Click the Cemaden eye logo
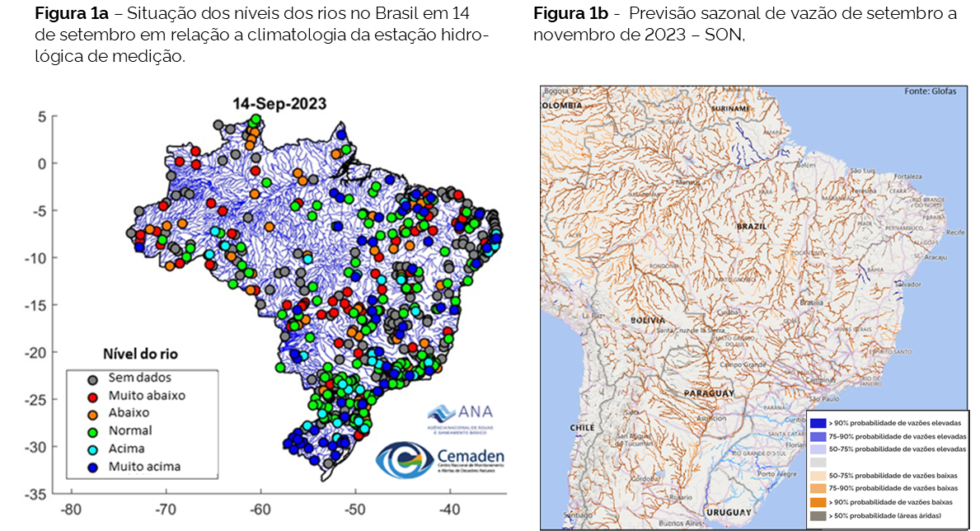The image size is (980, 531). 404,460
